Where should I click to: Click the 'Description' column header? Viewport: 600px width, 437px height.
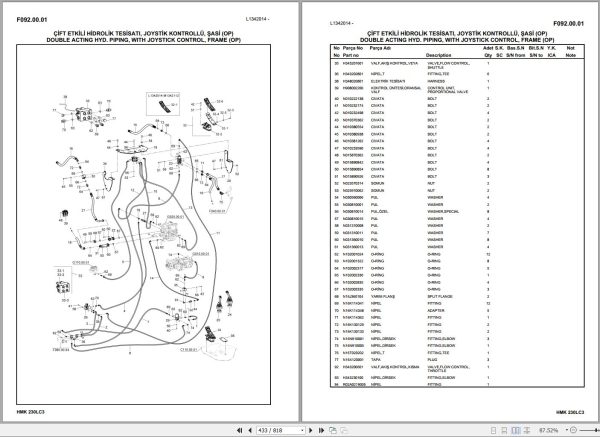[x=439, y=55]
